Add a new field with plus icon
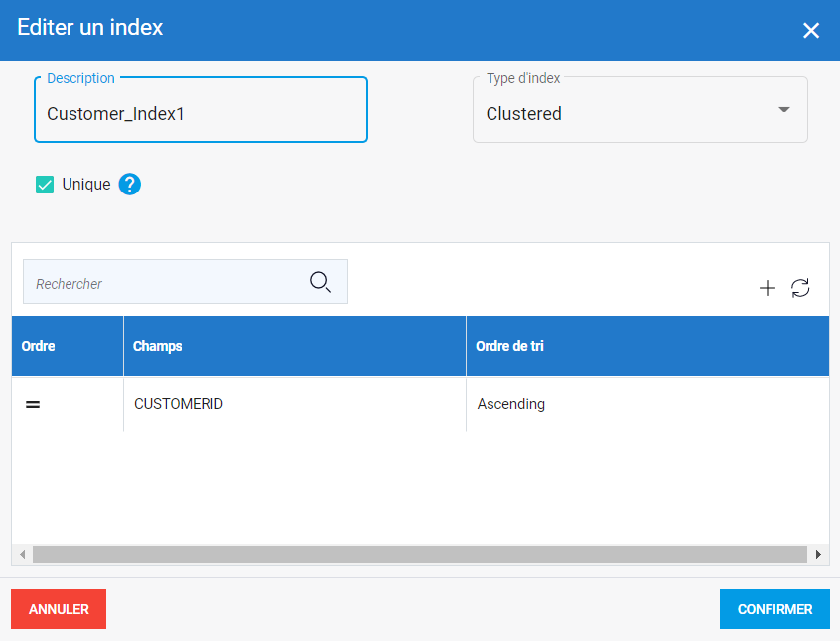The image size is (840, 641). coord(767,288)
